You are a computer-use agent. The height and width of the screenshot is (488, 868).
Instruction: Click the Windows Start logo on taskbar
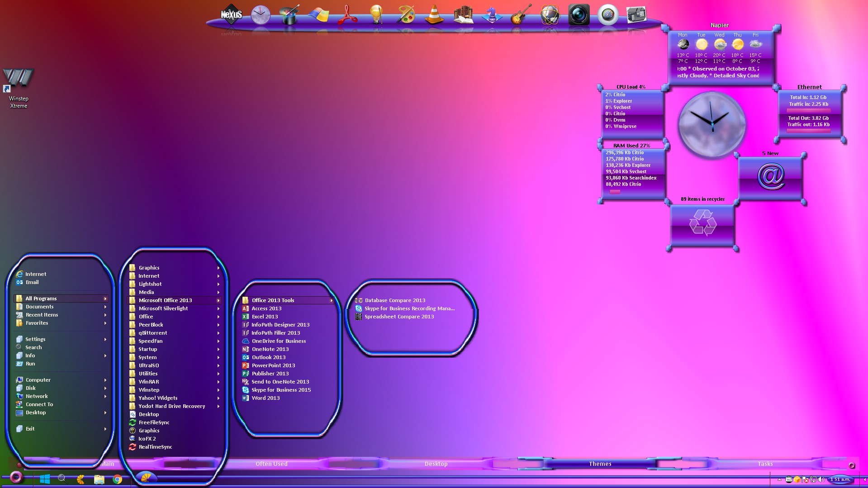click(45, 479)
